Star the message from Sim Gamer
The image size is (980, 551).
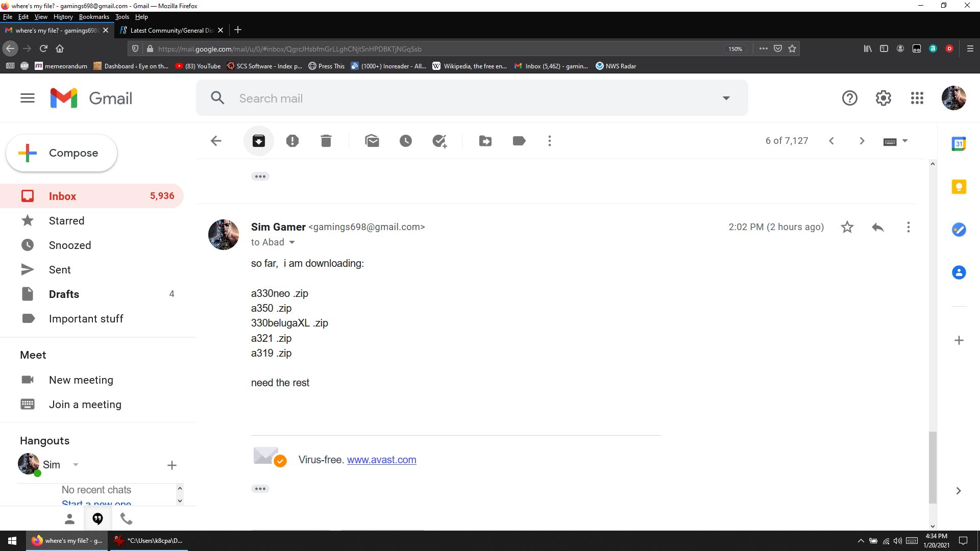[x=847, y=227]
